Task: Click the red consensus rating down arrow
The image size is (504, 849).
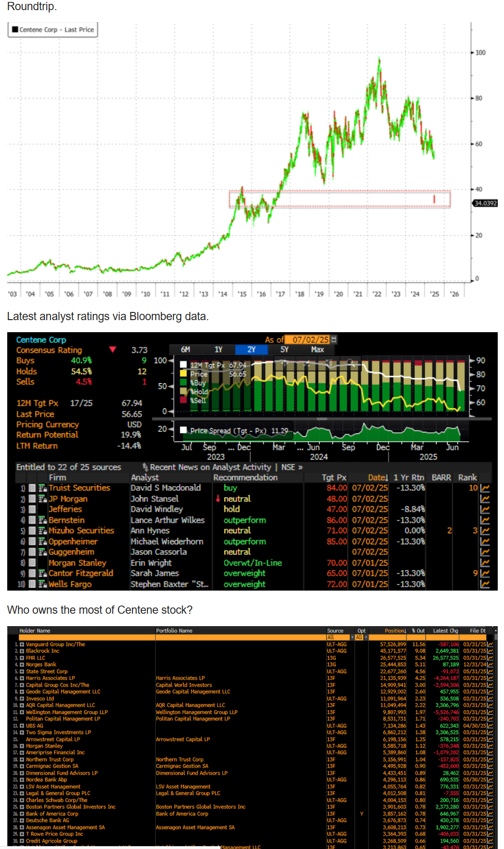Action: click(x=113, y=350)
